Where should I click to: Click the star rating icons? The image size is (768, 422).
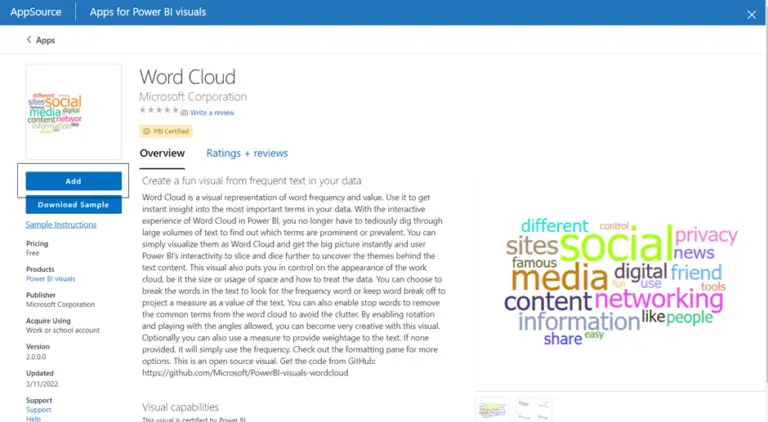coord(157,112)
